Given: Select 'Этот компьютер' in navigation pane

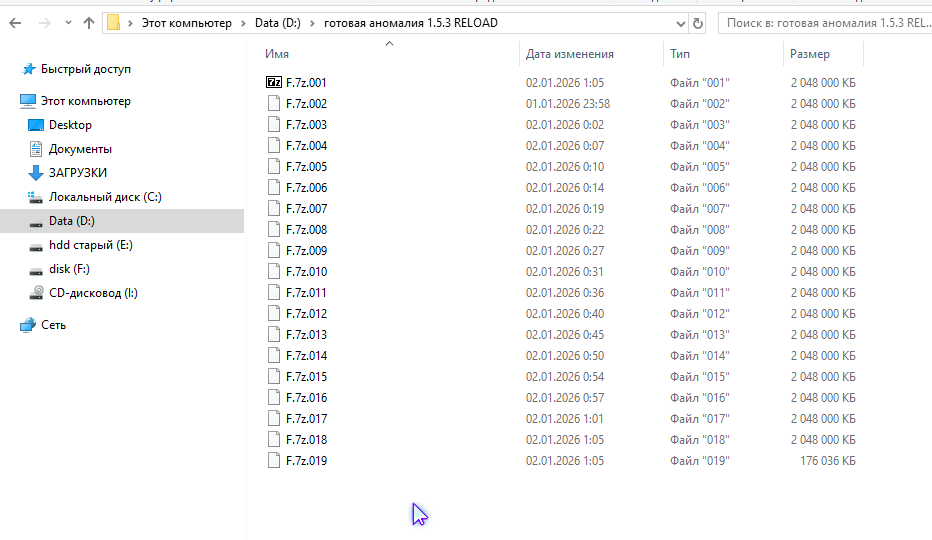Looking at the screenshot, I should click(86, 101).
